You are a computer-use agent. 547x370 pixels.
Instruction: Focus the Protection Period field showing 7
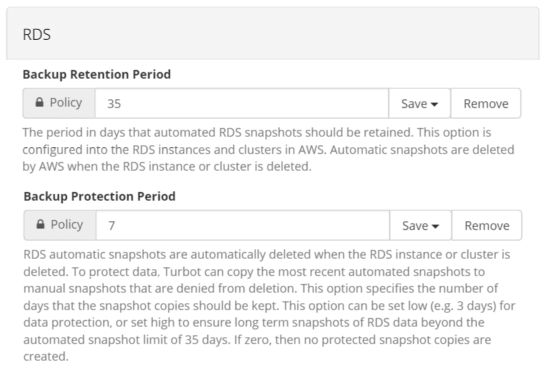point(243,225)
